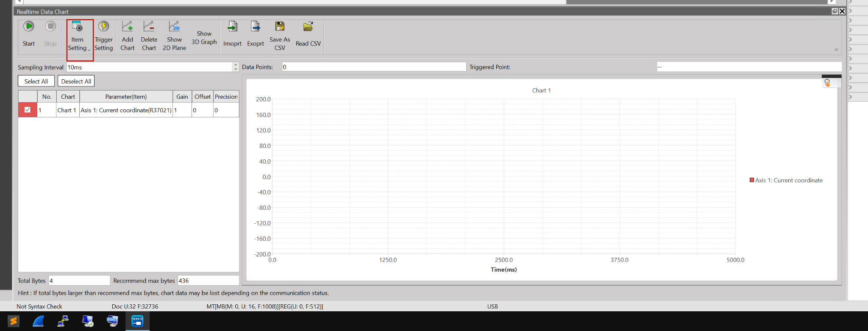868x331 pixels.
Task: Open Wireshark from the taskbar
Action: tap(38, 321)
